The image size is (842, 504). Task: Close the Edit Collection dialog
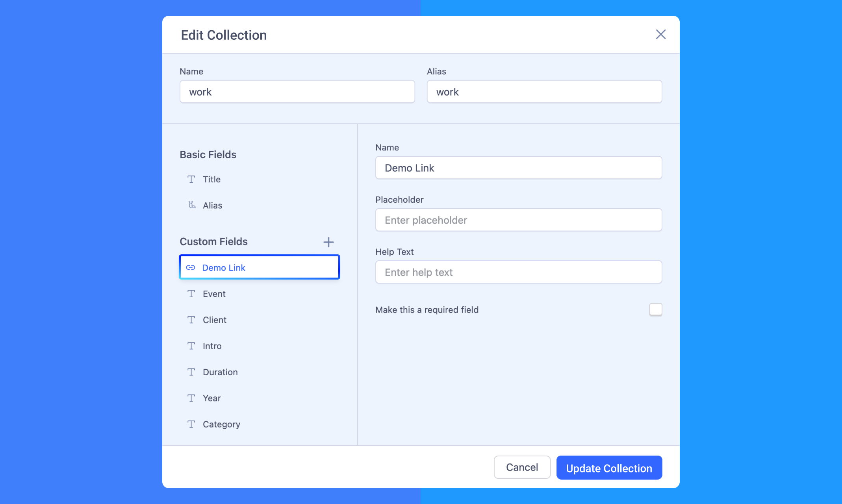pos(660,35)
